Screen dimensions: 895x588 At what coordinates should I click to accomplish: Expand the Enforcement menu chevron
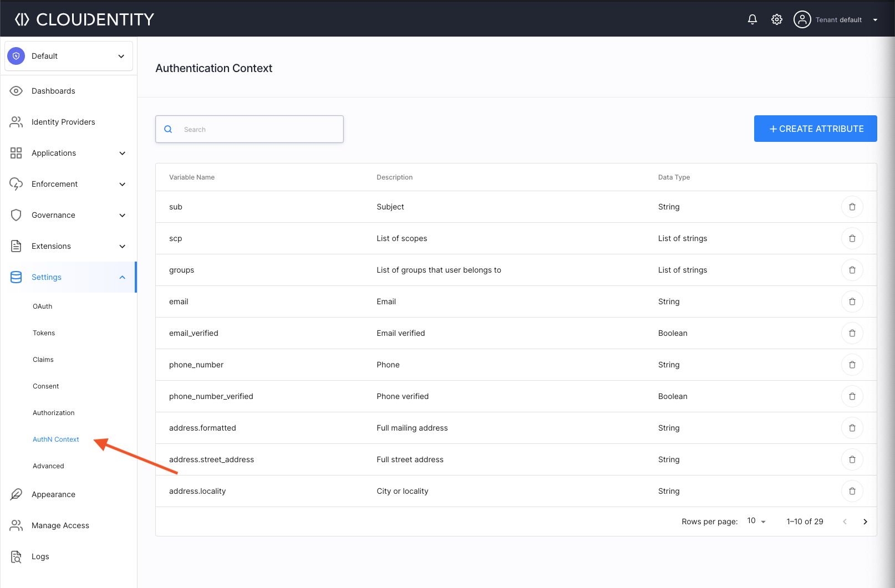point(123,184)
